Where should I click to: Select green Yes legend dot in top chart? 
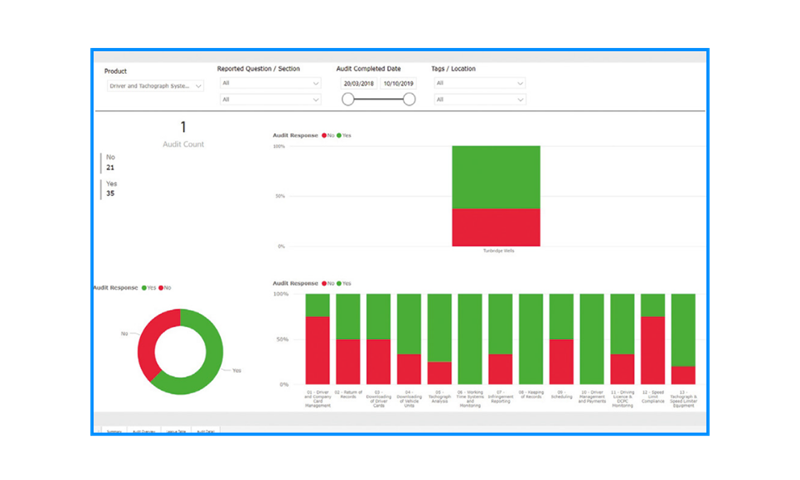tap(339, 136)
